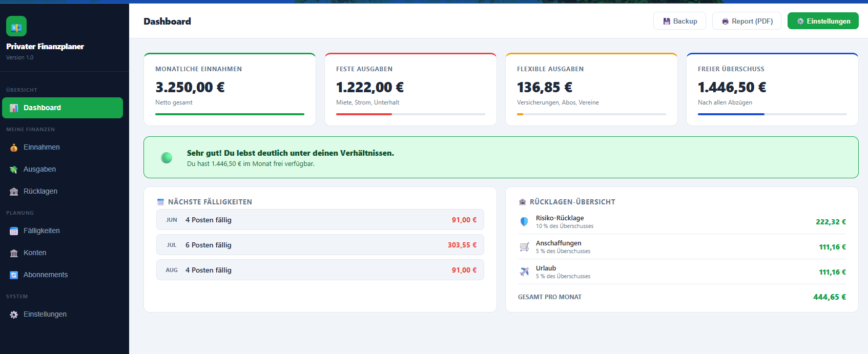Image resolution: width=868 pixels, height=354 pixels.
Task: Go to the Ausgaben section
Action: coord(63,169)
